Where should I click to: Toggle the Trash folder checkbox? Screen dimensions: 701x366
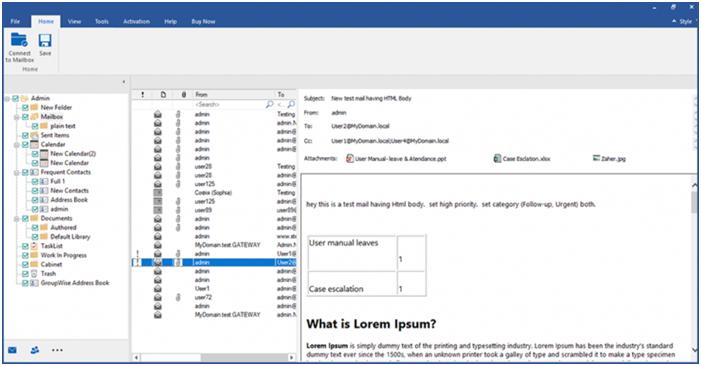[25, 273]
